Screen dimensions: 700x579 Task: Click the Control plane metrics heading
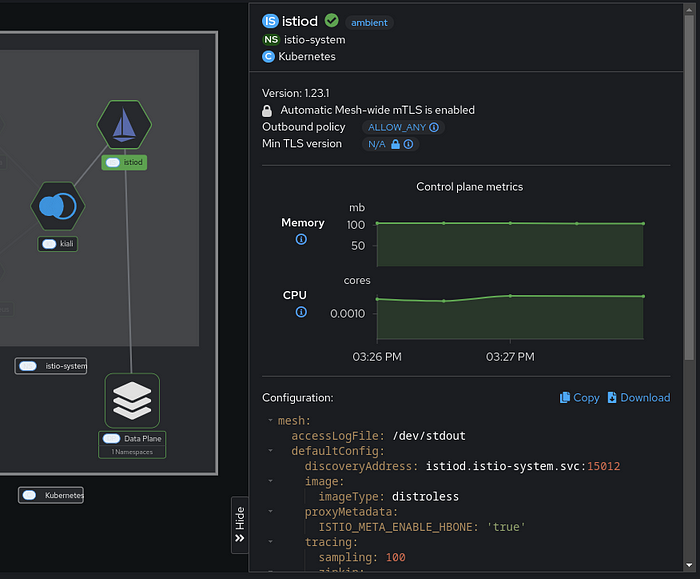click(470, 187)
